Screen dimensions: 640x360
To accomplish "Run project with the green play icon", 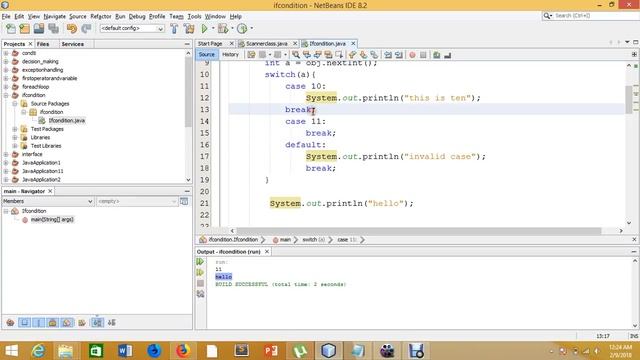I will pos(204,29).
